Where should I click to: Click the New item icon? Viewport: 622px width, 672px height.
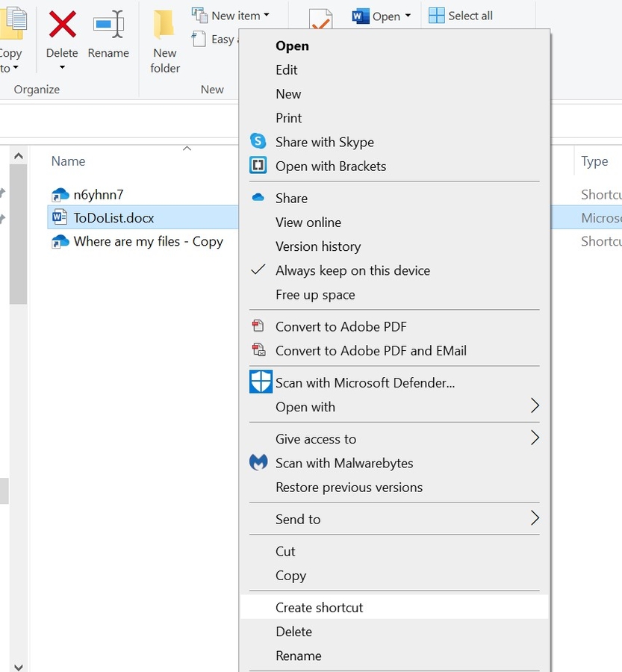point(199,13)
